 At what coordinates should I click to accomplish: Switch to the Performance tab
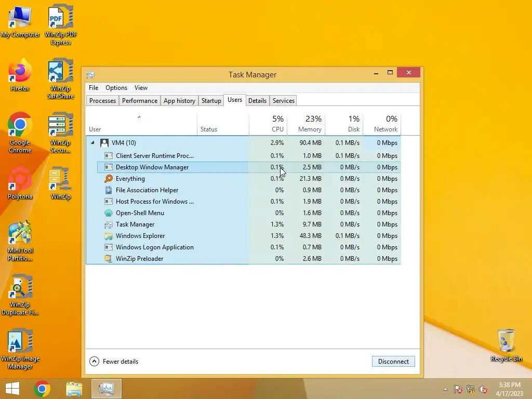pyautogui.click(x=140, y=101)
